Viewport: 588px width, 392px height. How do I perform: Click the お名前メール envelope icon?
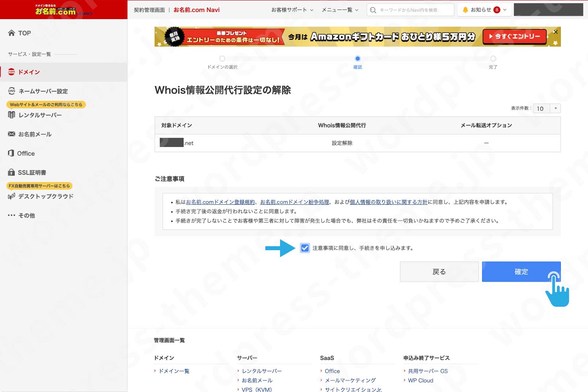coord(12,134)
